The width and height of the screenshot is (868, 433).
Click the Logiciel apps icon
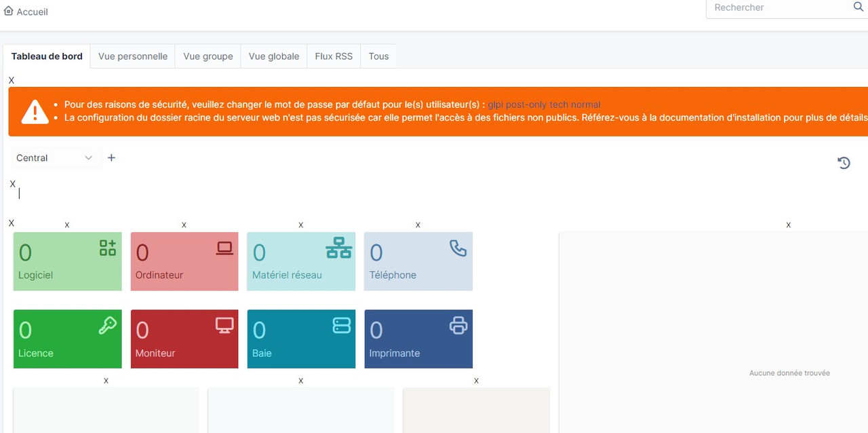pyautogui.click(x=108, y=248)
